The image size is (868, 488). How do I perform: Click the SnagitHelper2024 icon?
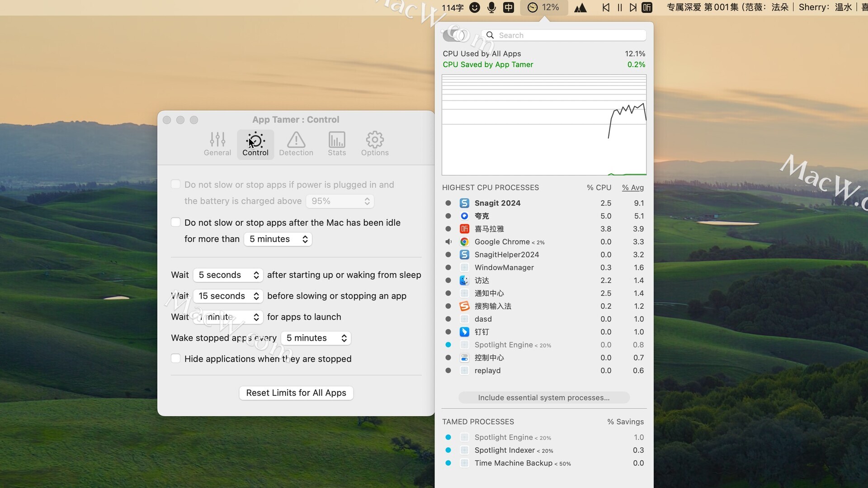pyautogui.click(x=464, y=255)
